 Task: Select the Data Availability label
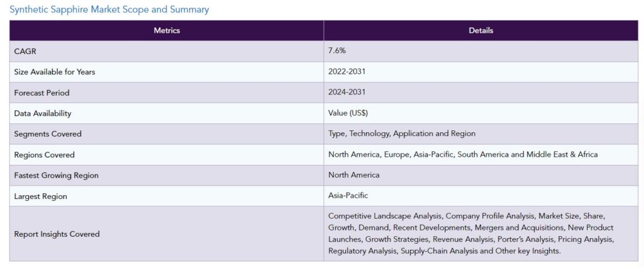(43, 113)
